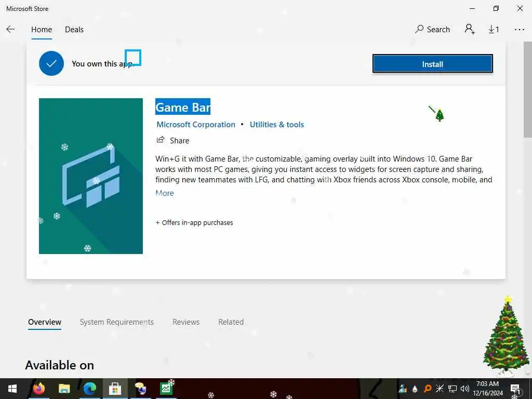532x399 pixels.
Task: Click the blue ownership checkmark badge
Action: point(51,63)
